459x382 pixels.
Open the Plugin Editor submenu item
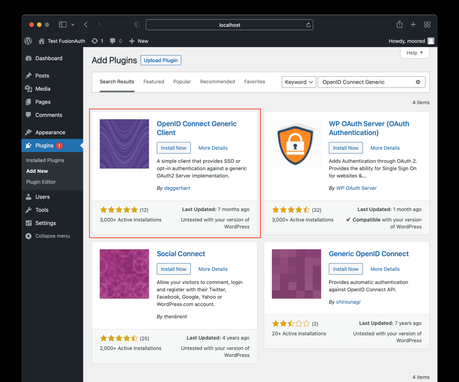(41, 182)
